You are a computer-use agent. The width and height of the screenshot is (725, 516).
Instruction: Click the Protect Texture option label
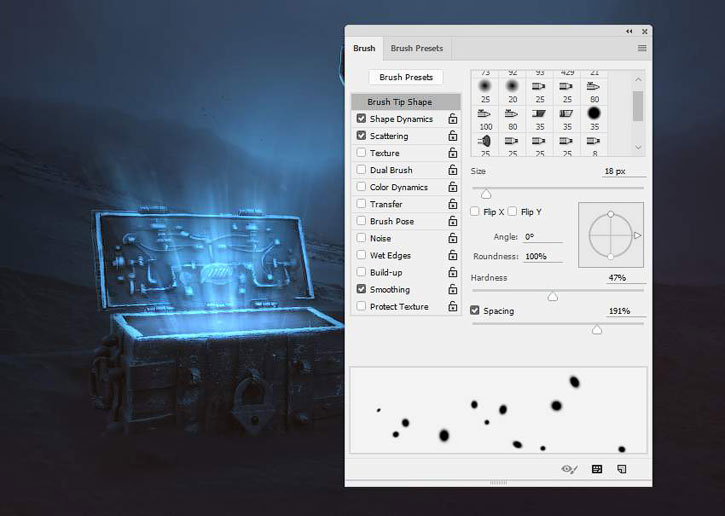pos(399,307)
